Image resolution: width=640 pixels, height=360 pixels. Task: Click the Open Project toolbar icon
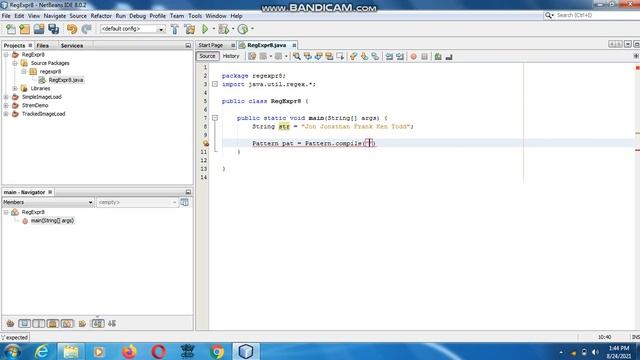tap(39, 29)
